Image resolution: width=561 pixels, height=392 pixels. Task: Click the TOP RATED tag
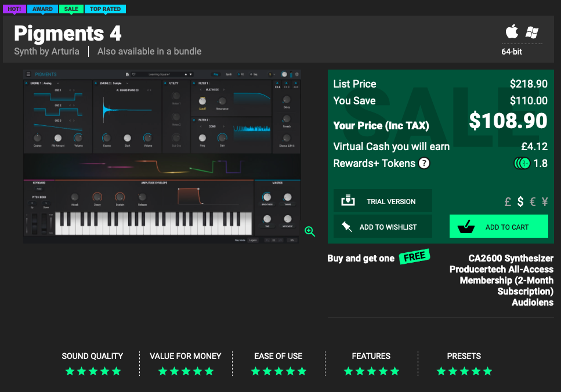[x=105, y=9]
